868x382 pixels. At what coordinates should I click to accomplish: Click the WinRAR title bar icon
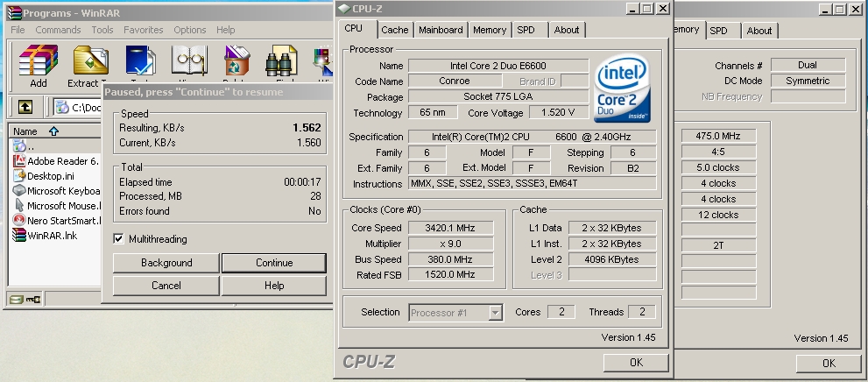[14, 12]
